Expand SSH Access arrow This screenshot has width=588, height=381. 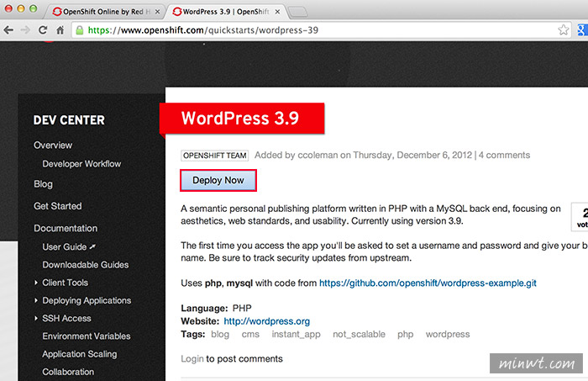coord(36,318)
